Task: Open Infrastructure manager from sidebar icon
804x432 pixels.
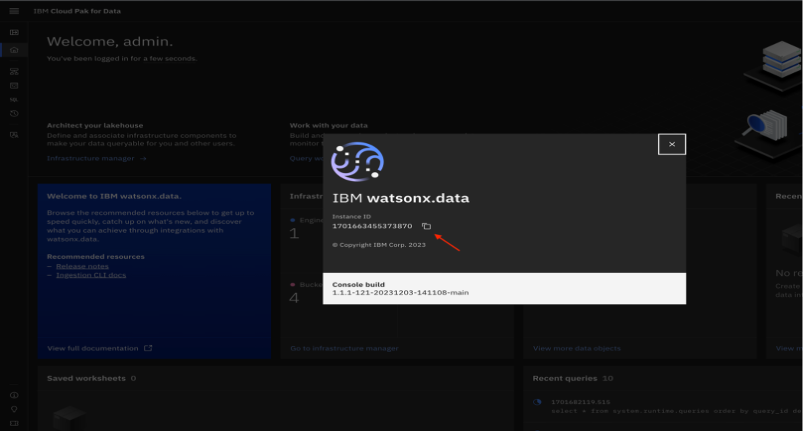Action: tap(14, 72)
